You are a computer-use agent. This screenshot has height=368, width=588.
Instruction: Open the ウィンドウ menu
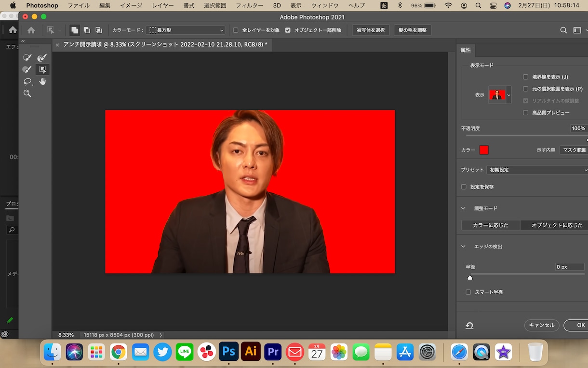click(325, 5)
